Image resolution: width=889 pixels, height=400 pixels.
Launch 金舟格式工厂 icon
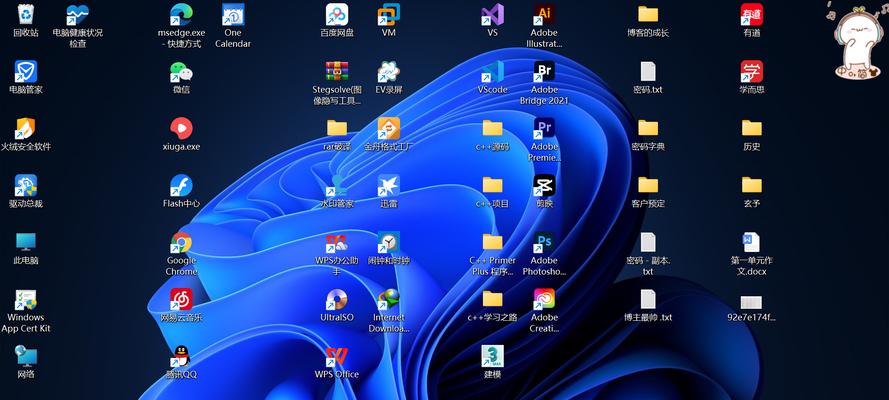[389, 129]
